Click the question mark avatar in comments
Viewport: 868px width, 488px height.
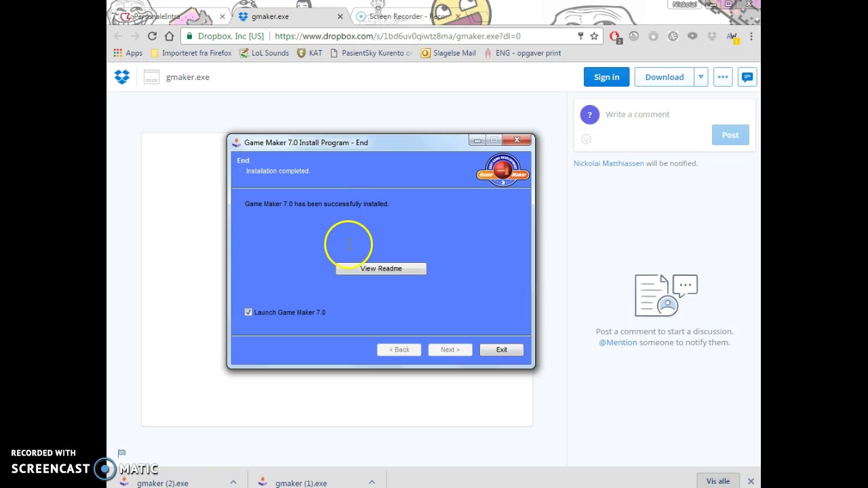(589, 115)
